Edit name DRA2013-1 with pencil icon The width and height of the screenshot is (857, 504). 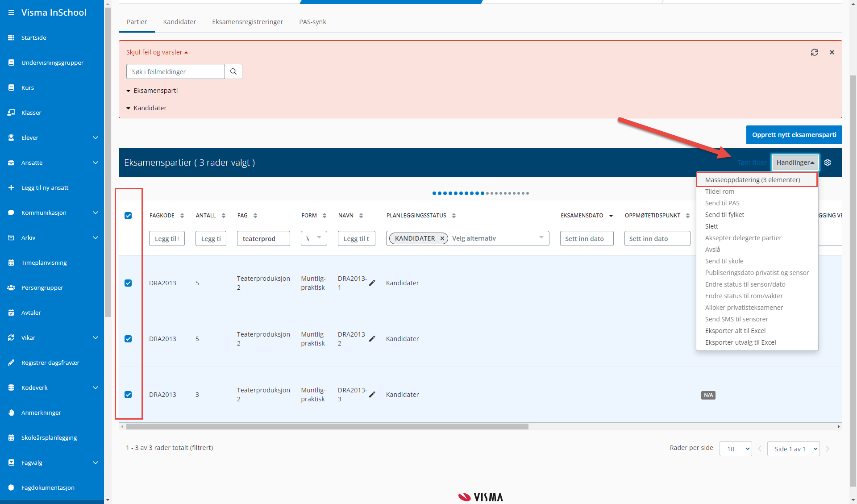tap(372, 283)
